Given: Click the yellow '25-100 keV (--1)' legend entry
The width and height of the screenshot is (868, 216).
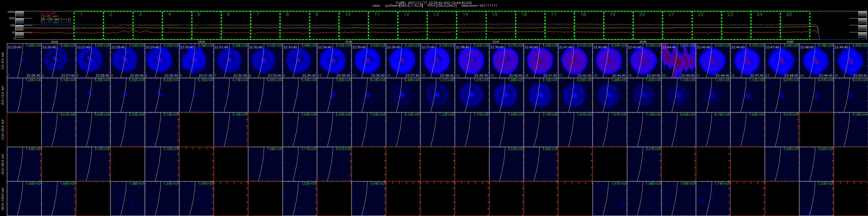Looking at the screenshot, I should 56,19.
